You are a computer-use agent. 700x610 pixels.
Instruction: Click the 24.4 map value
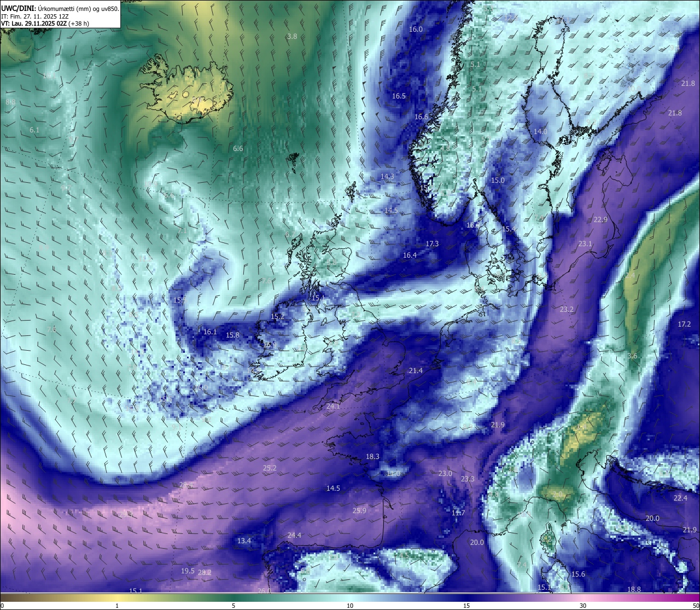(x=294, y=535)
